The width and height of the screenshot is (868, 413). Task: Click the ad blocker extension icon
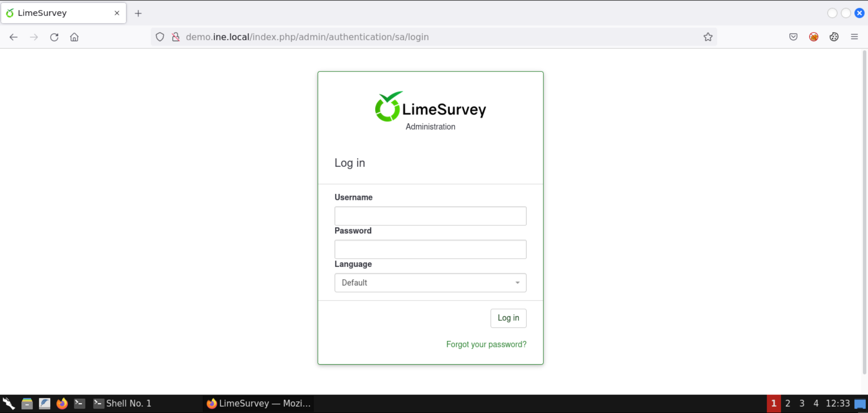pos(814,37)
